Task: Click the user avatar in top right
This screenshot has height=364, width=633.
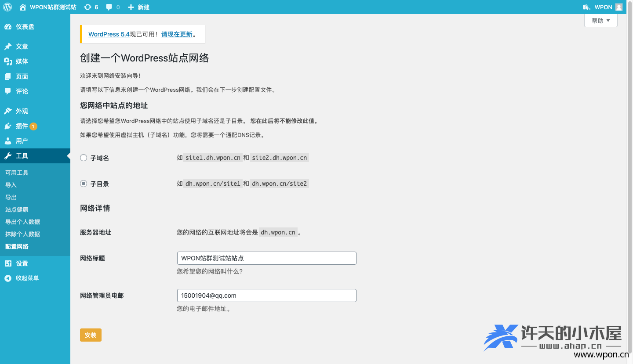Action: click(619, 7)
